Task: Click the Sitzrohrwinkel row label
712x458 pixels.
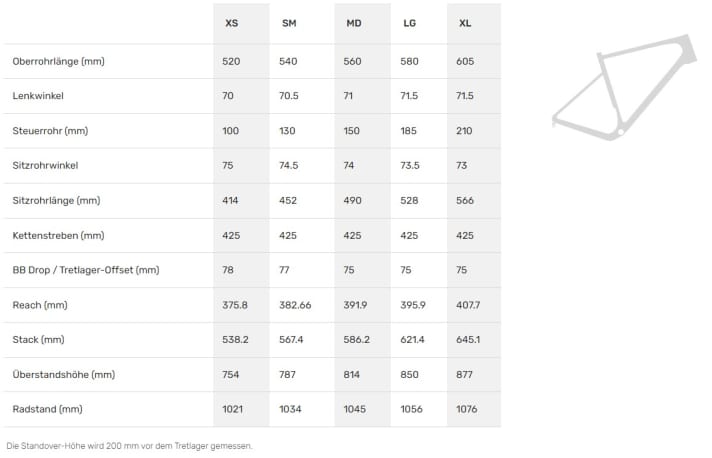Action: point(45,165)
